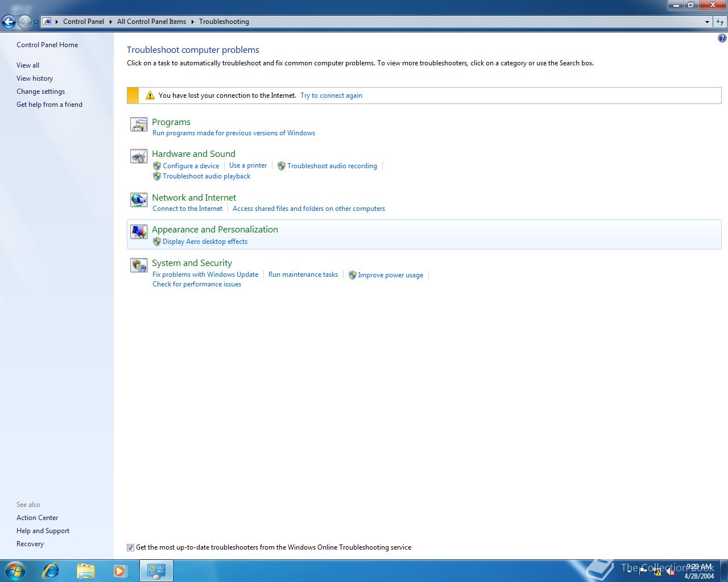Click the Network and Internet category icon
Viewport: 728px width, 582px height.
[139, 200]
